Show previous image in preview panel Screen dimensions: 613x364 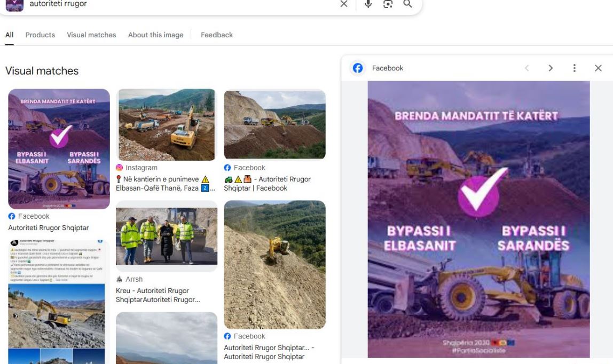click(527, 68)
